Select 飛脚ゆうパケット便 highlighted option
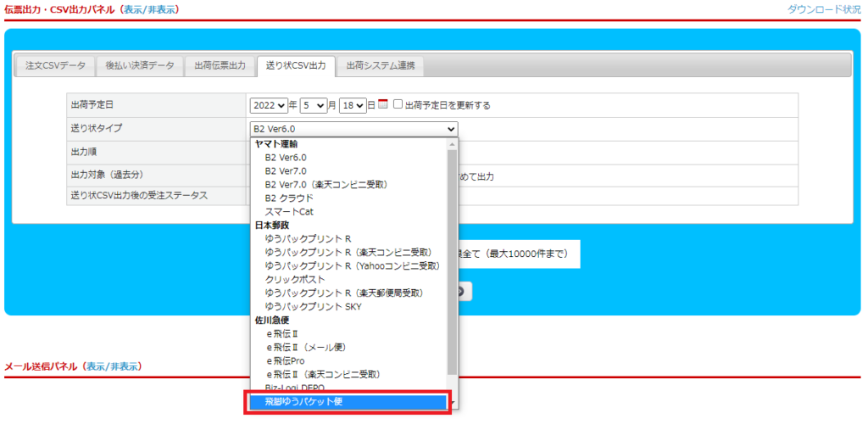 [x=348, y=402]
